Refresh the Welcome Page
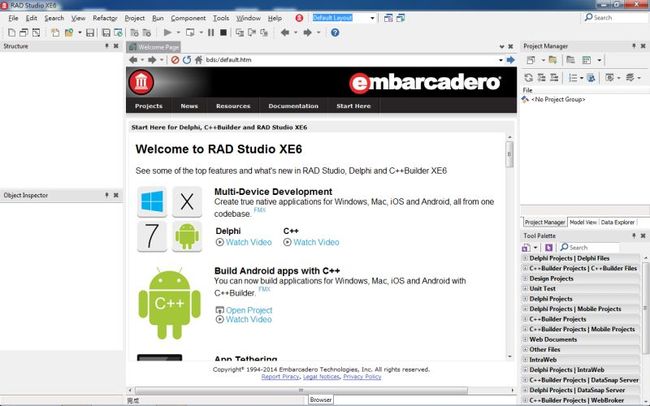 [x=187, y=60]
